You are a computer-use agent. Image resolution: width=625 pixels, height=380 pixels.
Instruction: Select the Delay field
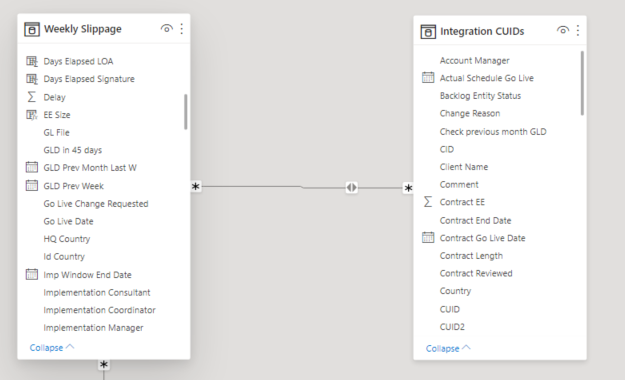click(54, 97)
